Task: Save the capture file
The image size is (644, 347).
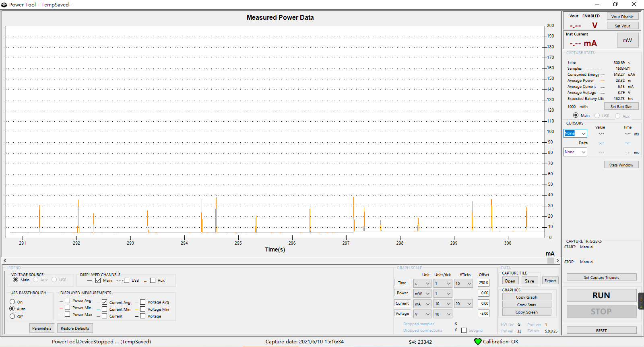Action: tap(530, 281)
